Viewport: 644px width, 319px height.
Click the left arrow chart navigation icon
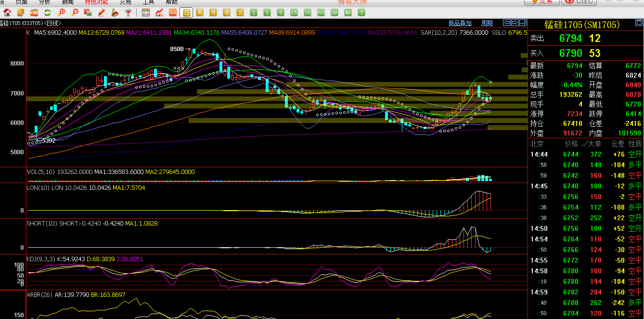(x=507, y=22)
